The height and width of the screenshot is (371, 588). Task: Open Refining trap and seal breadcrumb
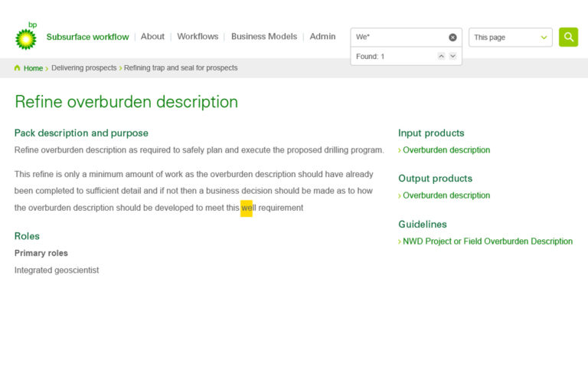pos(181,67)
